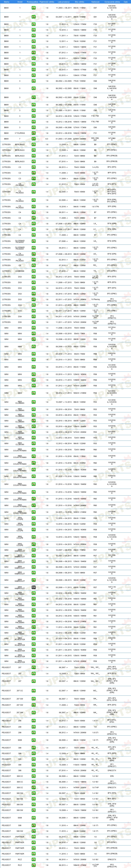
Task: Click the petrol icon in BMW 3 TOURING row
Action: (x=34, y=133)
